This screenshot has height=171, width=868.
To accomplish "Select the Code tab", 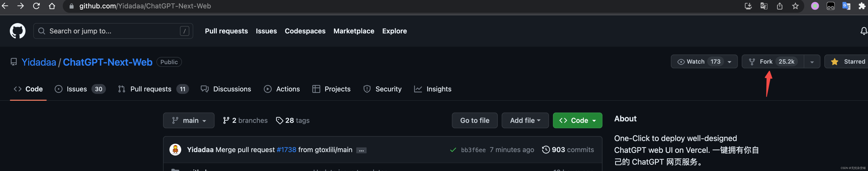I will tap(28, 89).
